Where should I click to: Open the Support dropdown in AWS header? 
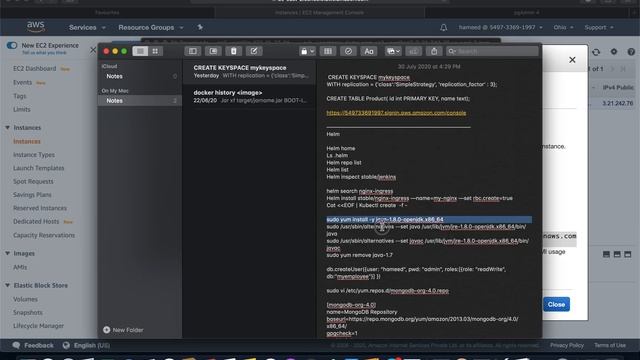click(599, 27)
